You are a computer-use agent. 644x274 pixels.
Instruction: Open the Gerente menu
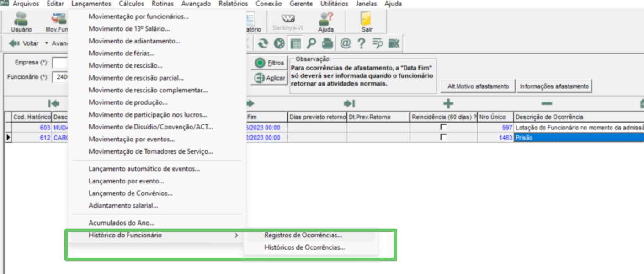(301, 4)
